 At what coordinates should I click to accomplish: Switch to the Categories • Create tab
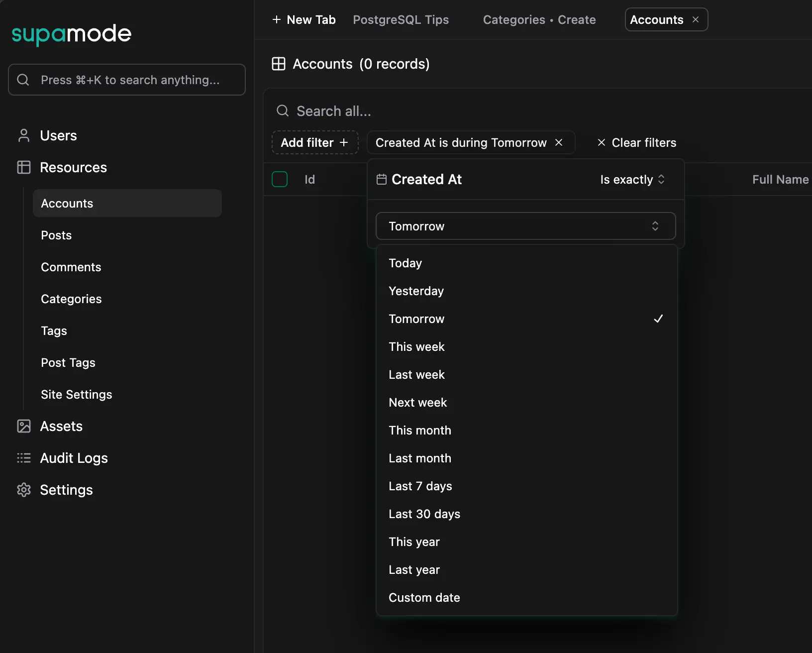coord(539,19)
